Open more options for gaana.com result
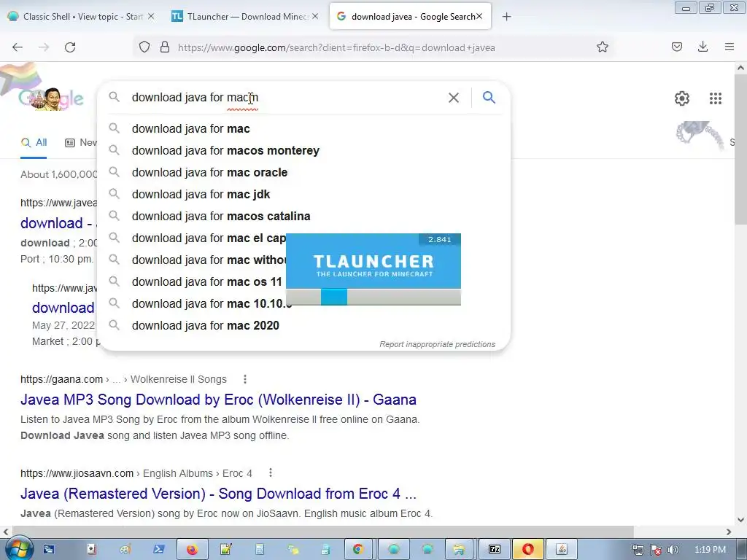Viewport: 747px width, 560px height. pyautogui.click(x=245, y=379)
